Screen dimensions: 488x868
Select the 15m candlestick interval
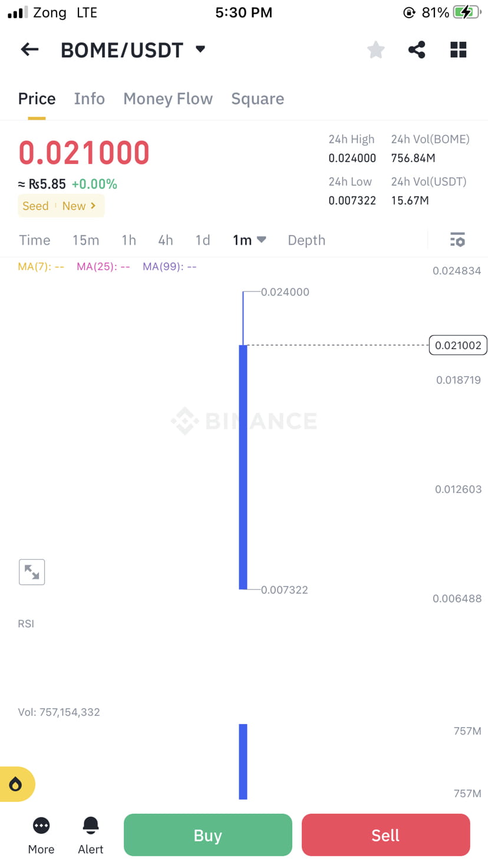[x=86, y=240]
